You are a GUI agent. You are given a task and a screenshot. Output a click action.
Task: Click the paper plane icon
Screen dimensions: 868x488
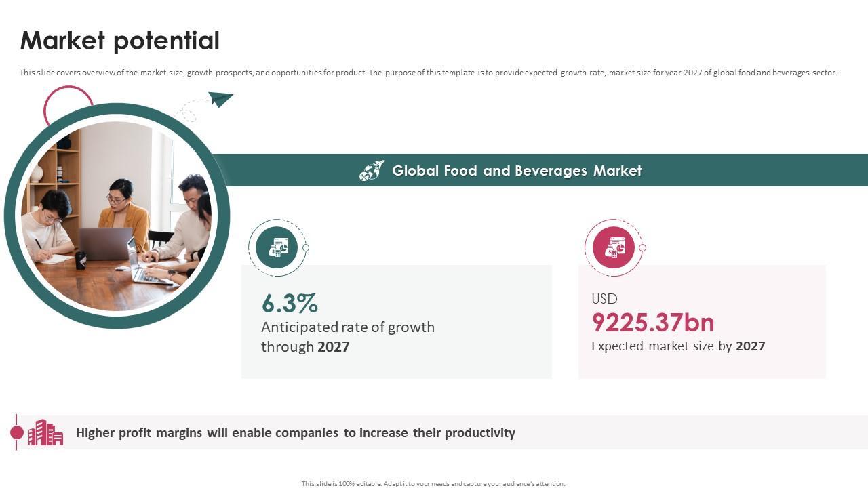coord(220,100)
